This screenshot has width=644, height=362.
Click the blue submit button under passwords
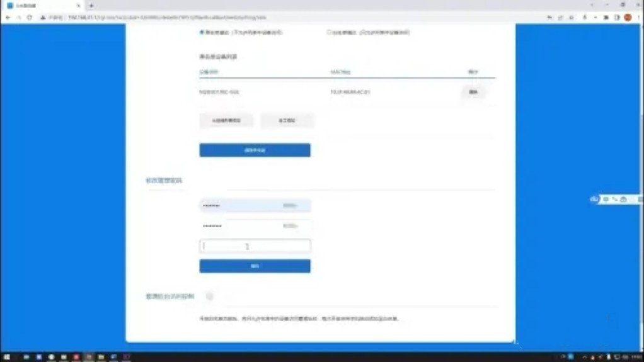[255, 266]
